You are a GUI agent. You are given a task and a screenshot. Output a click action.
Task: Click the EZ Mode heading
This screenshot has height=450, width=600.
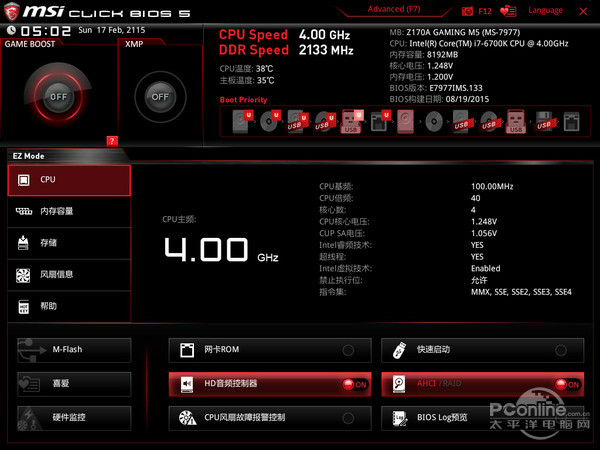(28, 156)
